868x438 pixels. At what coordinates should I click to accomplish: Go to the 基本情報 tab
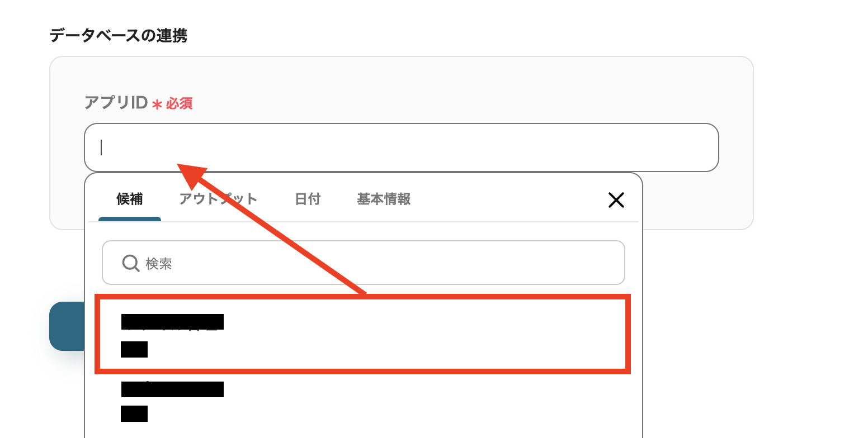(x=384, y=199)
